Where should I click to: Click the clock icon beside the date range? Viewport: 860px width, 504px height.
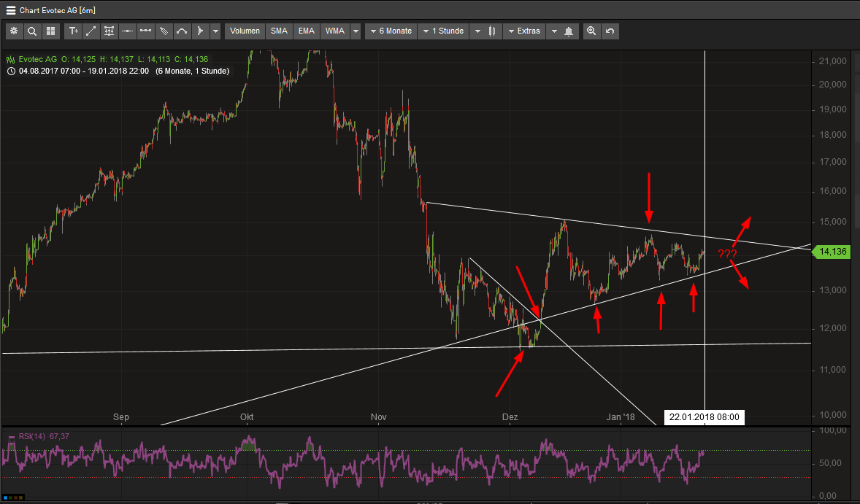coord(11,71)
